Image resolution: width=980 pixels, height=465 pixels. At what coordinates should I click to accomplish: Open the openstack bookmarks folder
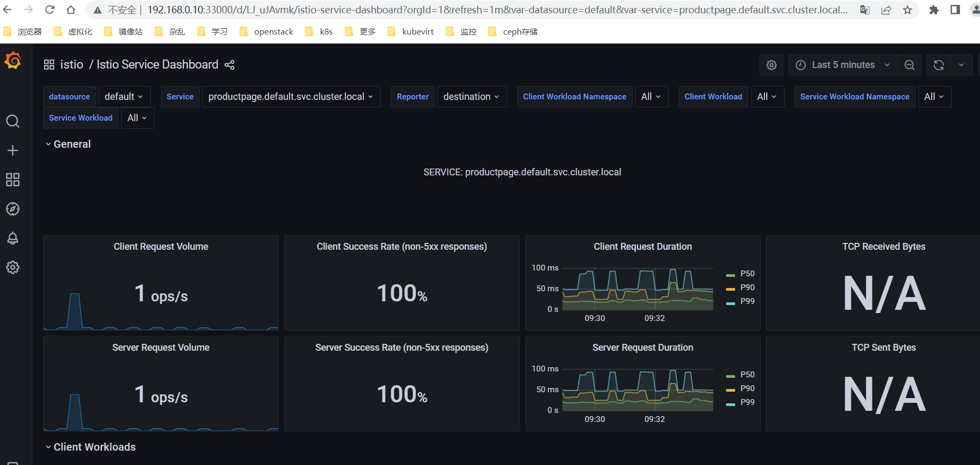coord(273,32)
